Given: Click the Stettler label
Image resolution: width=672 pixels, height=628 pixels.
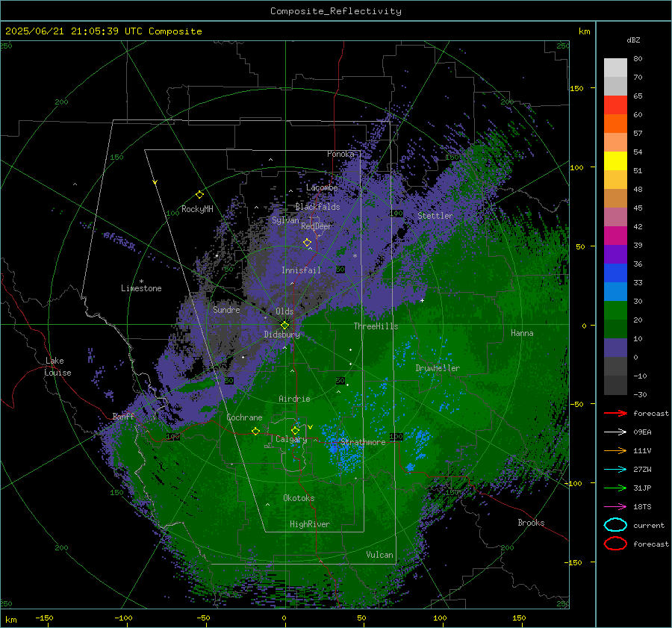Looking at the screenshot, I should point(435,216).
